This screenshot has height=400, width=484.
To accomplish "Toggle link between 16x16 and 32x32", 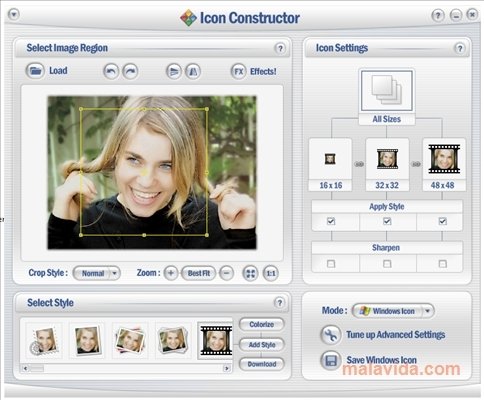I will 359,164.
